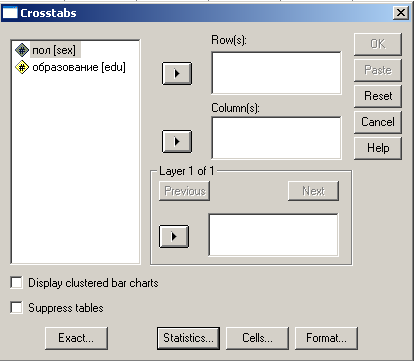Check the Suppress tables option
The image size is (414, 361).
click(17, 307)
